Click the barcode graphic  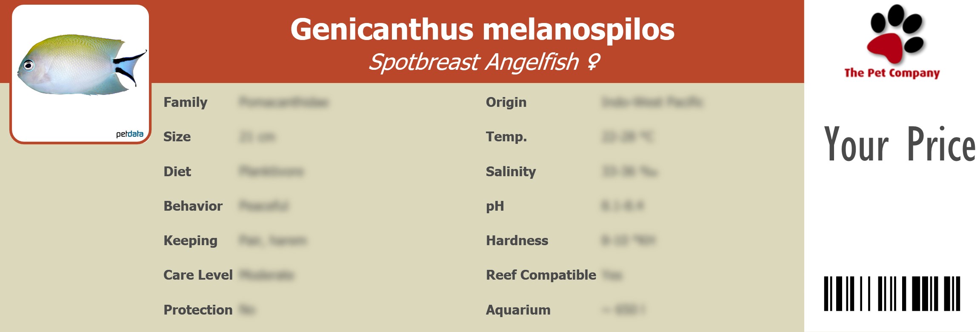click(892, 293)
